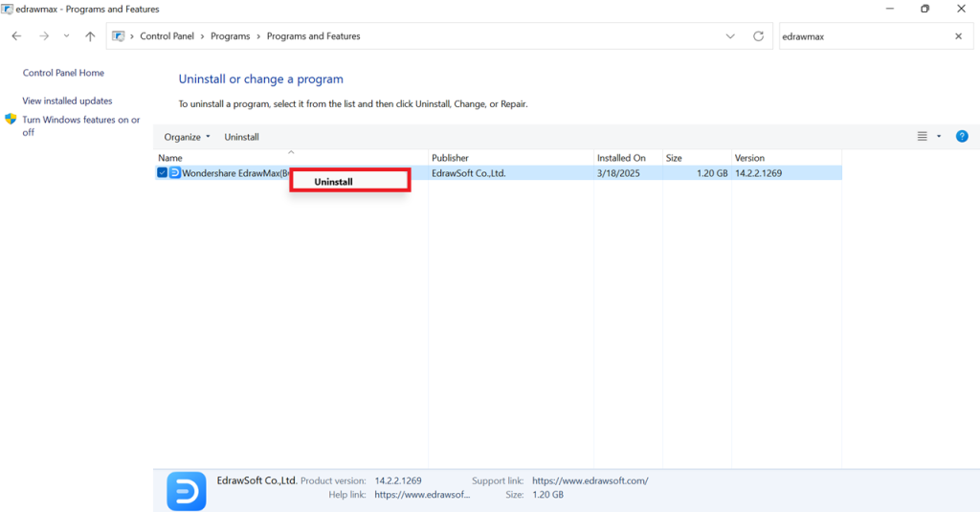Click product version value in details pane
Image resolution: width=980 pixels, height=512 pixels.
pyautogui.click(x=398, y=480)
